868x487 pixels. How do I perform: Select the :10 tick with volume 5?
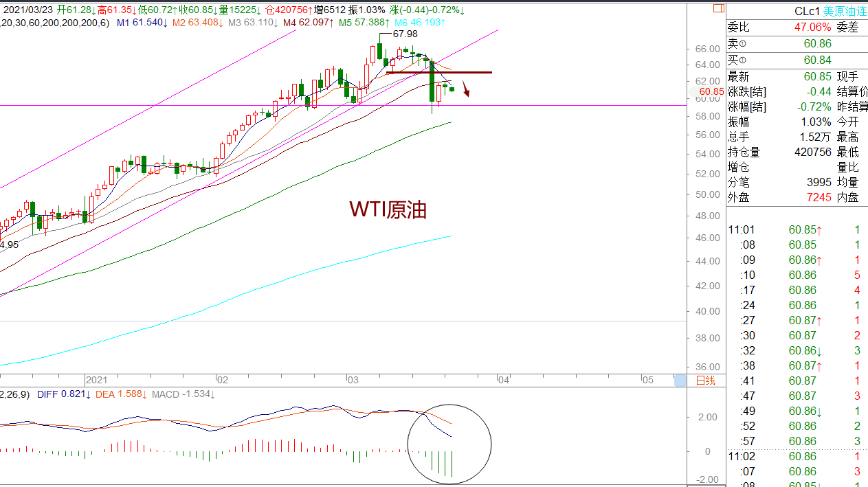797,275
